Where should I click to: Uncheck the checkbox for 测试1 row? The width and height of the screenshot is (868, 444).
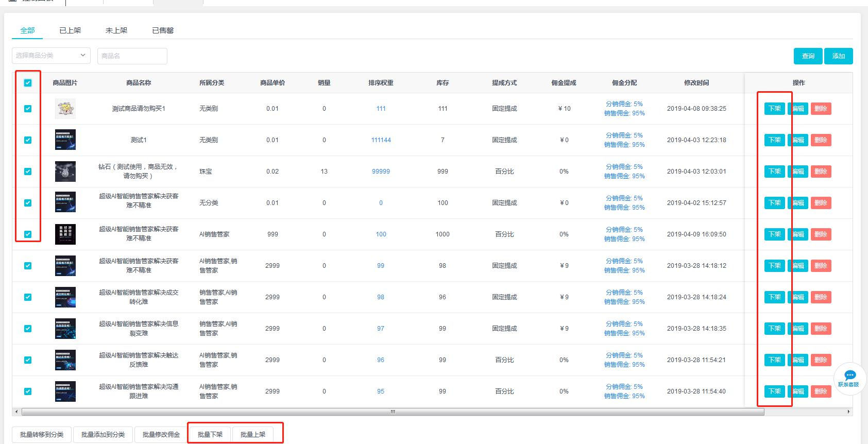tap(28, 140)
